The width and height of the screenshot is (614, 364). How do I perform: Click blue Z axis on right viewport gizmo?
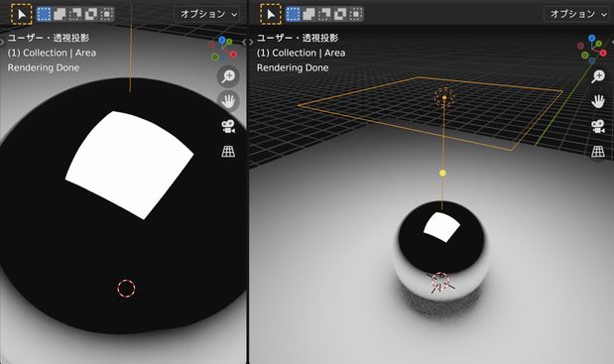[x=592, y=39]
